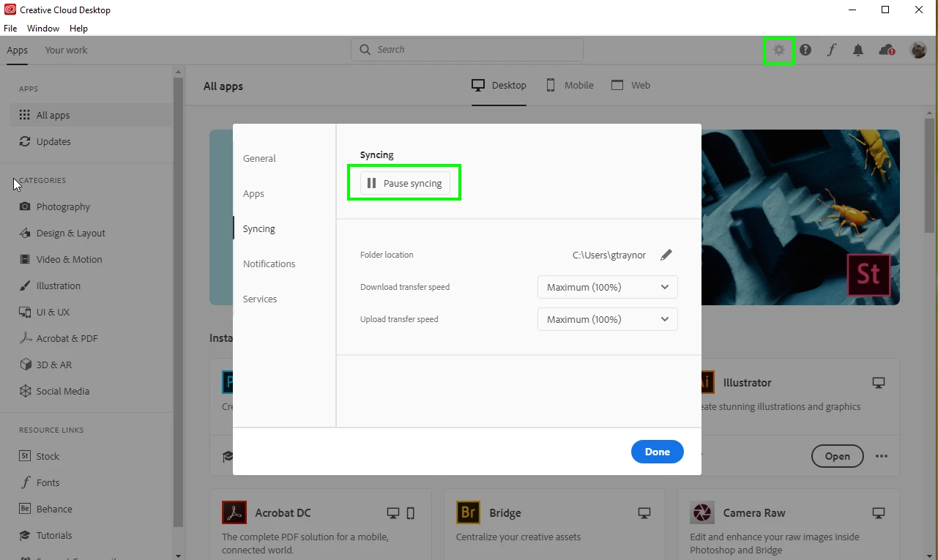Open the Behance resource link

tap(45, 509)
